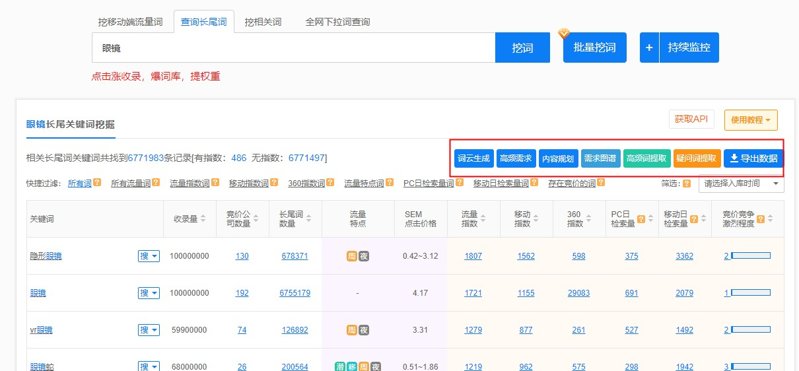Click the 导出数据 export button
Viewport: 799px width, 371px height.
click(753, 158)
